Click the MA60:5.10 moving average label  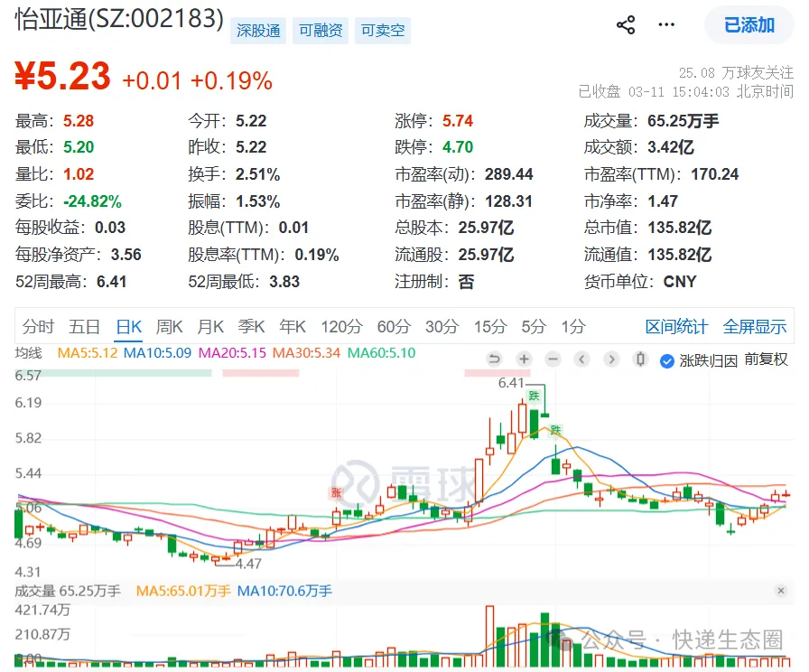pos(381,353)
